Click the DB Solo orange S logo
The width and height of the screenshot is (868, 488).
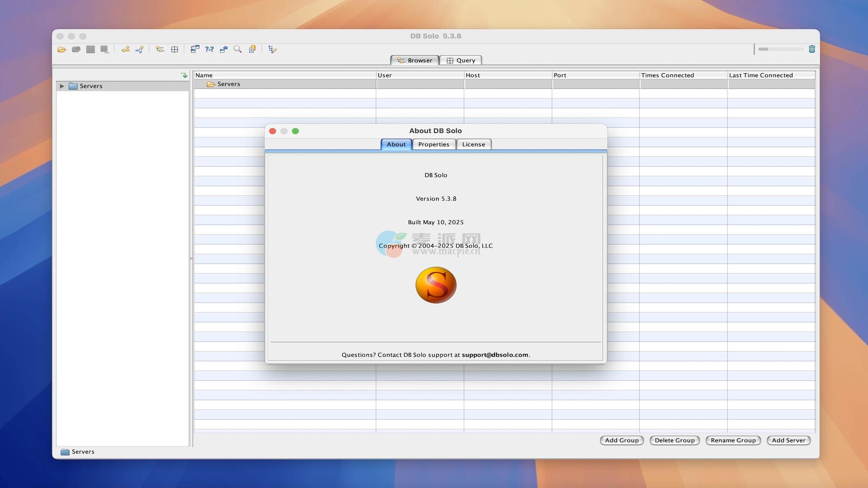tap(436, 285)
